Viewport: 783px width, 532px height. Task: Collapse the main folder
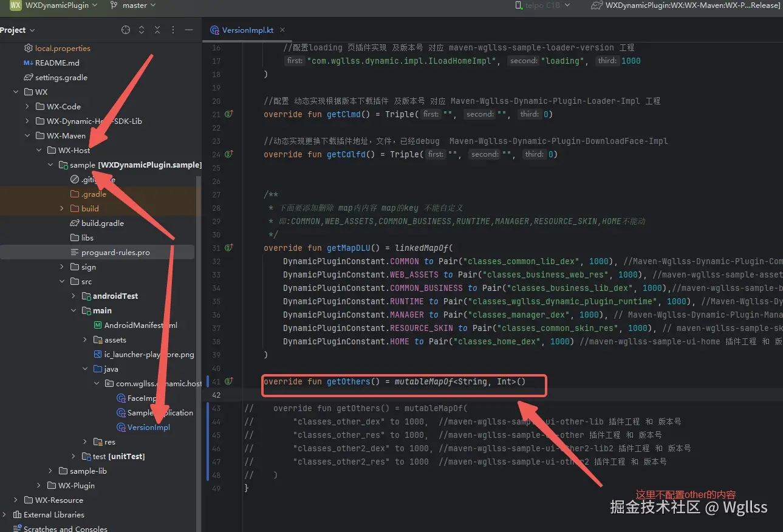point(74,310)
